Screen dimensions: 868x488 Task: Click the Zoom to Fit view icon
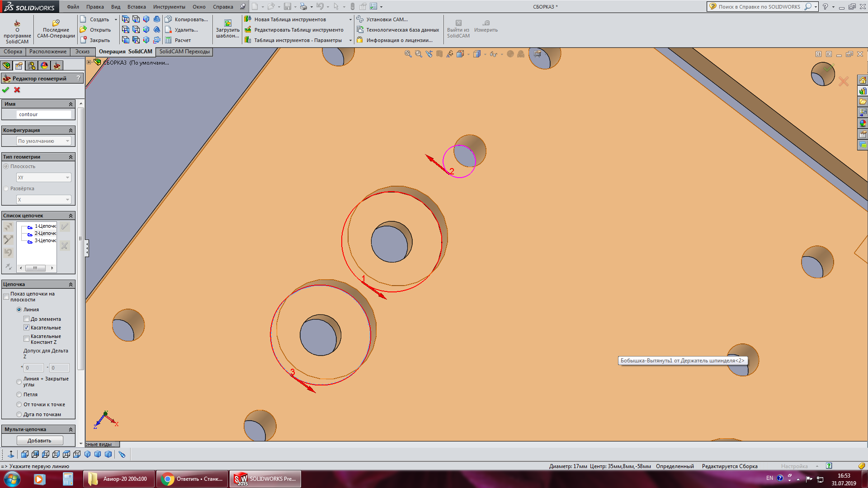pyautogui.click(x=408, y=54)
